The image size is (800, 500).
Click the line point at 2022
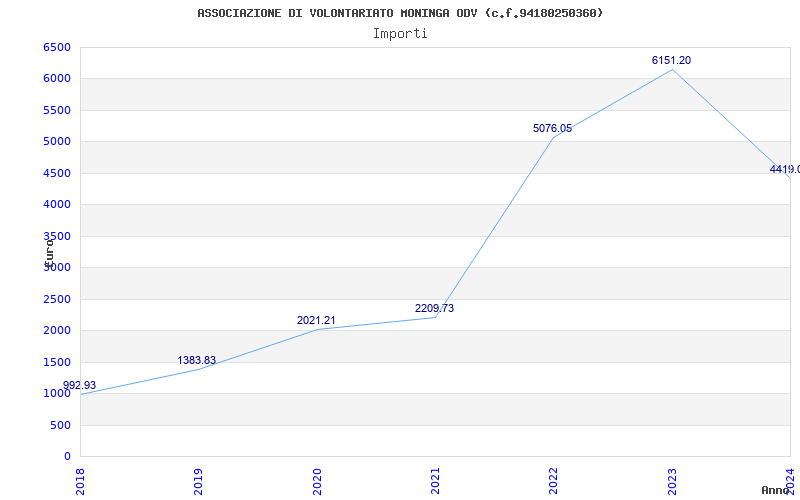pyautogui.click(x=554, y=137)
